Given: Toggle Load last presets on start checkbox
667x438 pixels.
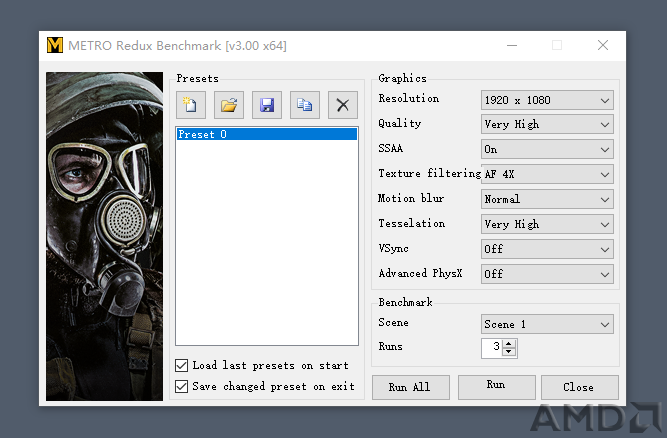Looking at the screenshot, I should 182,365.
